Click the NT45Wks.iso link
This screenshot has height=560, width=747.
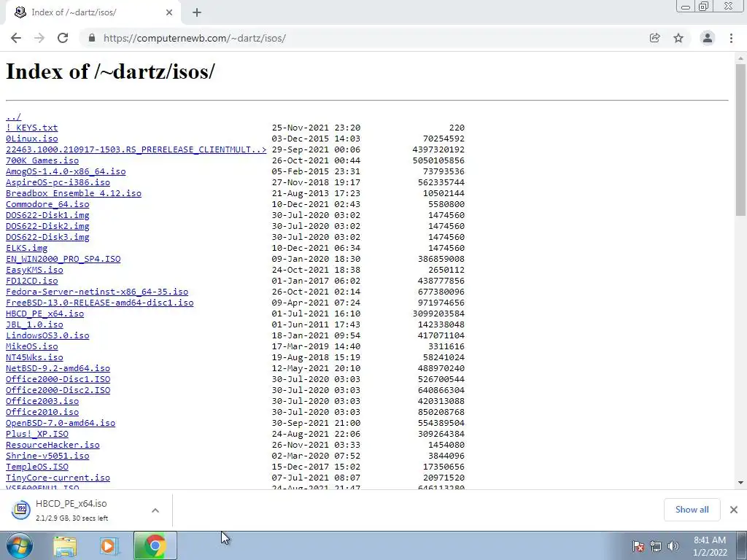pos(34,357)
